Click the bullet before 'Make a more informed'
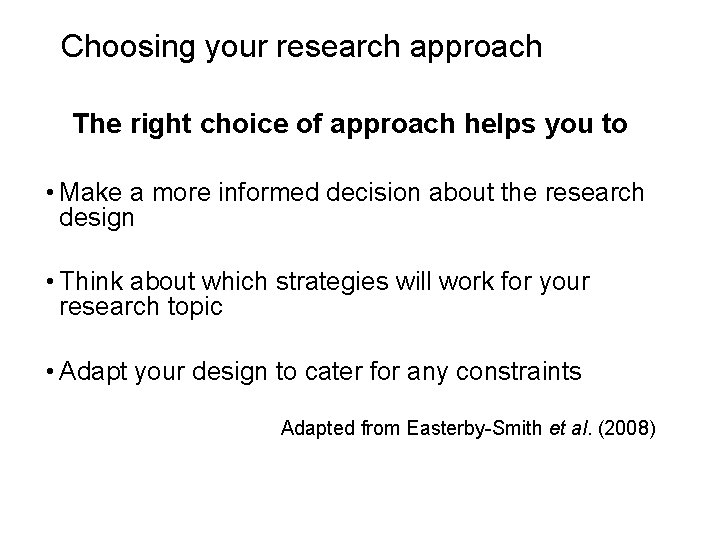Image resolution: width=720 pixels, height=540 pixels. 50,192
